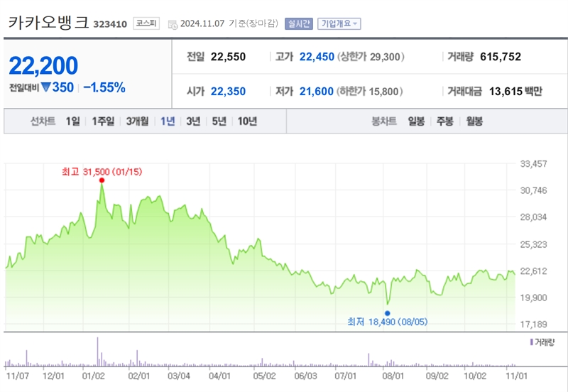Show the 5년 line chart
Screen dimensions: 568x392
click(x=219, y=121)
